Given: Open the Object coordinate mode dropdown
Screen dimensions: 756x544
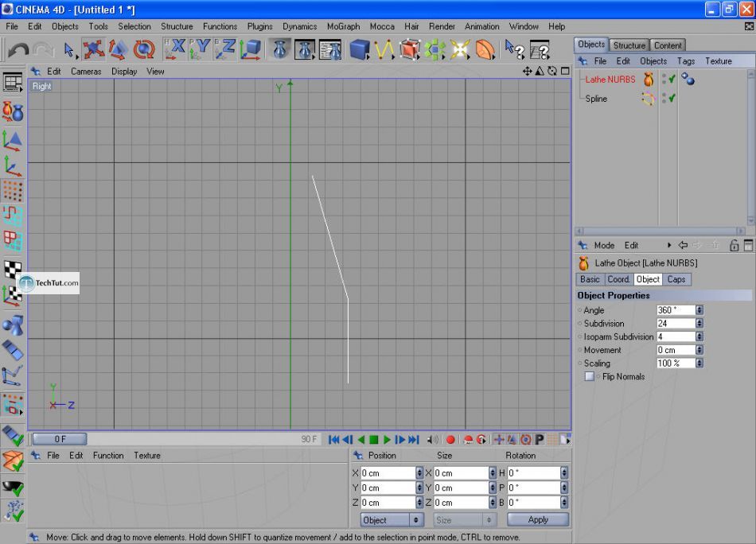Looking at the screenshot, I should coord(392,520).
